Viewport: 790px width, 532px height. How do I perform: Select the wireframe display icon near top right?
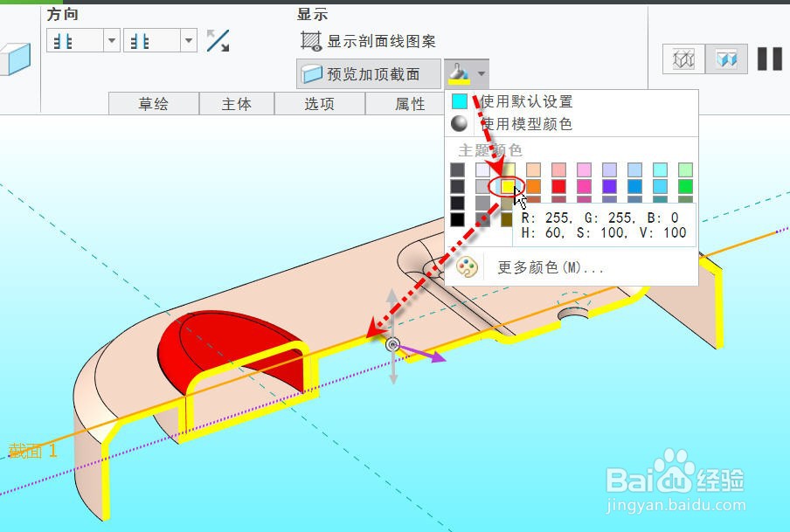pos(682,59)
